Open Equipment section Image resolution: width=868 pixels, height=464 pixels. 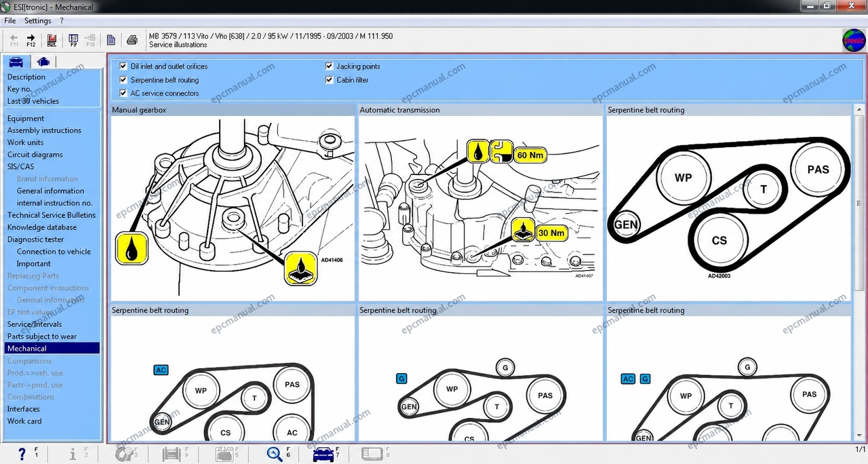click(26, 118)
